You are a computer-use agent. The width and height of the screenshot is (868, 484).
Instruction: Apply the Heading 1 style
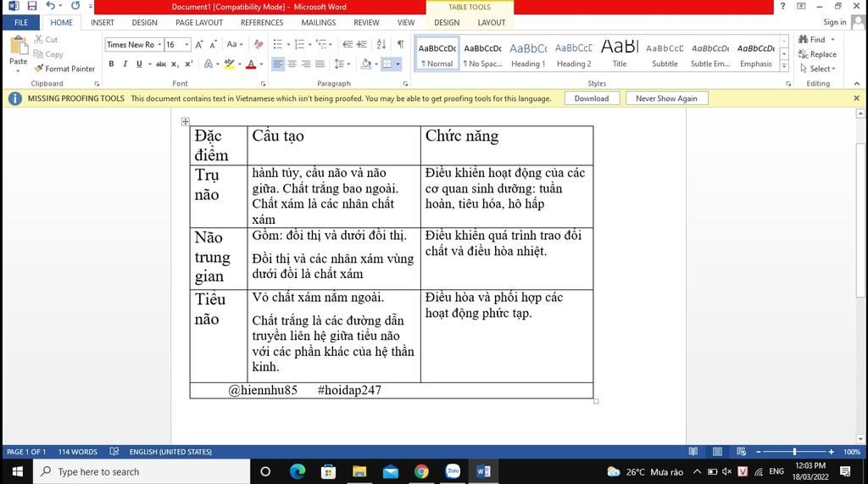pos(528,54)
